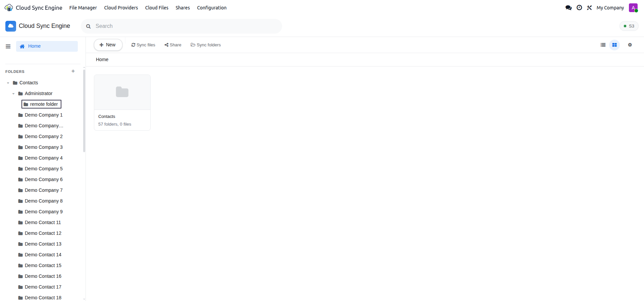Click the blue cloud icon beside the title
The width and height of the screenshot is (644, 301).
click(11, 26)
